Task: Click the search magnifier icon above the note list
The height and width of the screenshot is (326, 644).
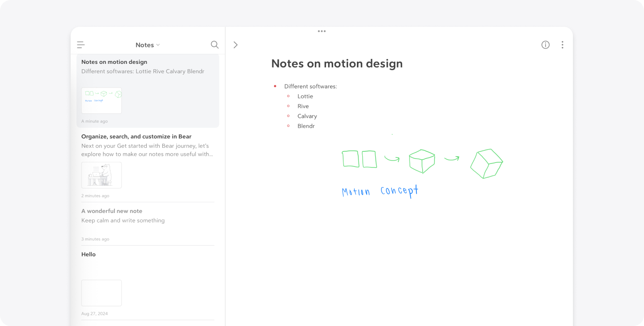Action: pyautogui.click(x=215, y=44)
